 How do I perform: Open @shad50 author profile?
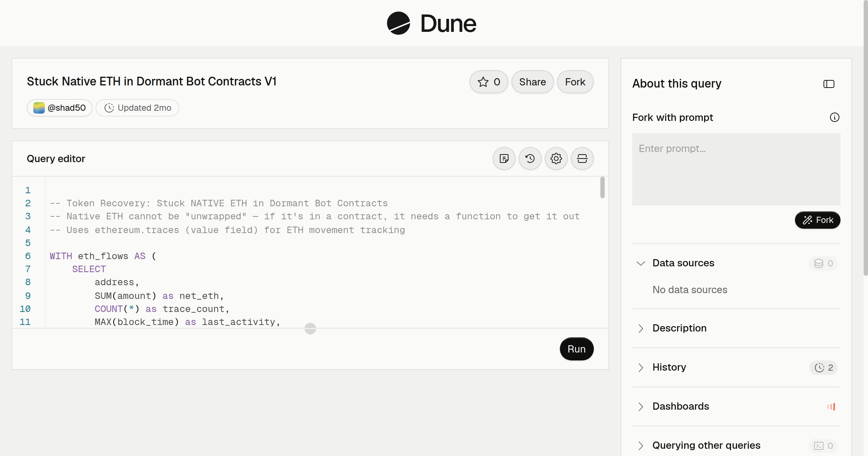tap(60, 108)
